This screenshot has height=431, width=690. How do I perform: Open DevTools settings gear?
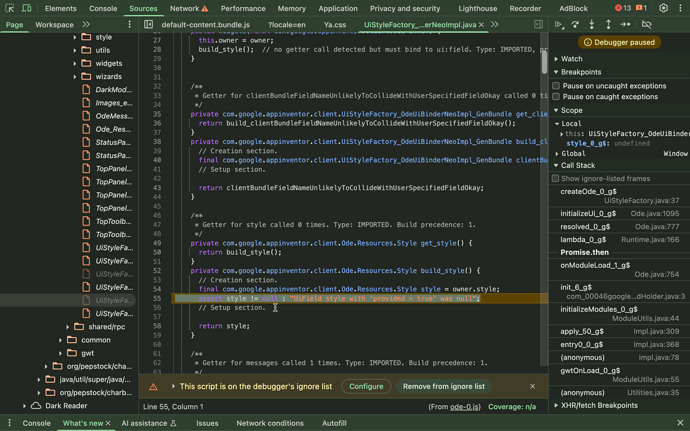[x=663, y=8]
